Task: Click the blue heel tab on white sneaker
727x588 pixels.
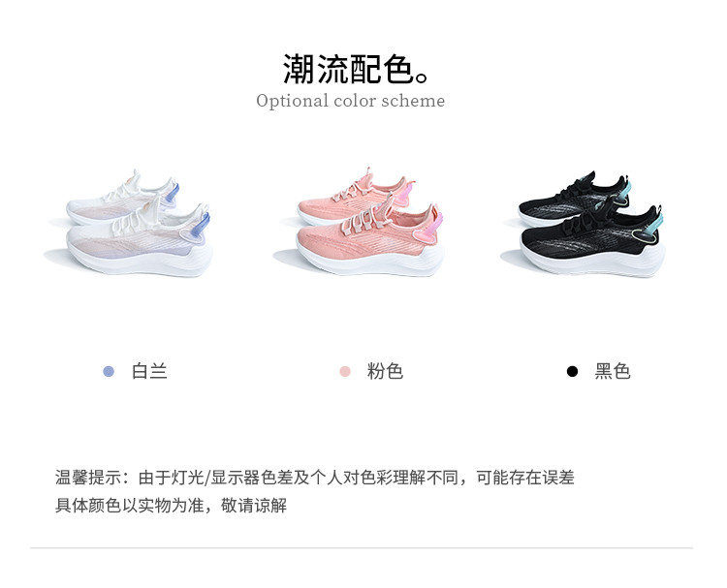Action: point(204,224)
